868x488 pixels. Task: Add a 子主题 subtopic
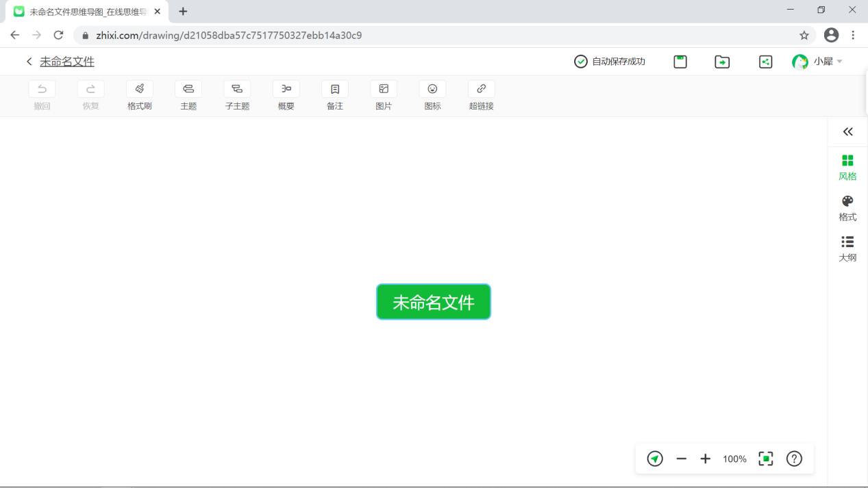[237, 96]
